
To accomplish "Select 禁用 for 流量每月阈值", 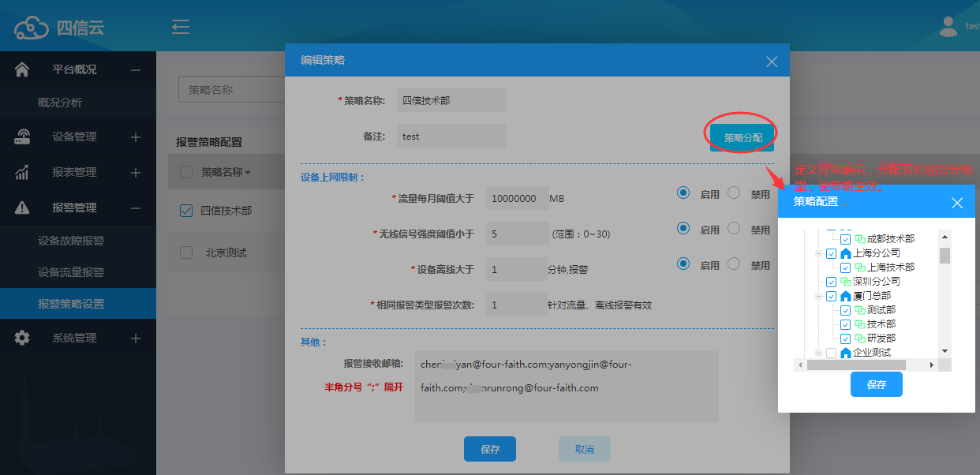I will (x=734, y=193).
